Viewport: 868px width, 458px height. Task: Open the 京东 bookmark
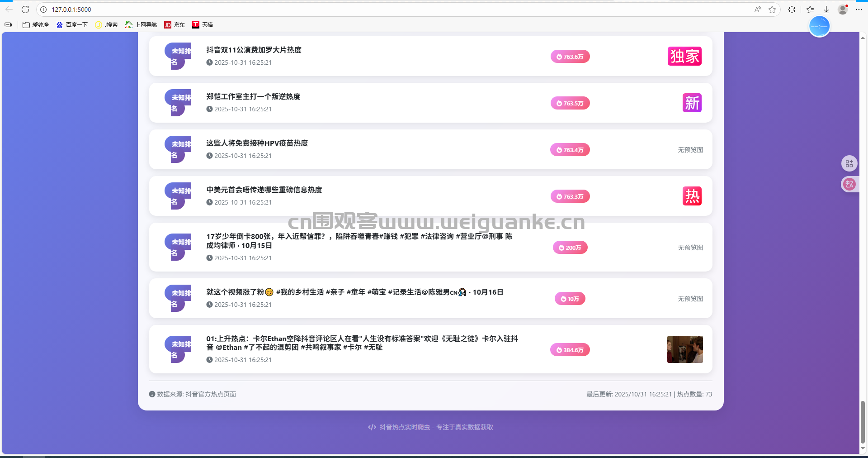click(175, 25)
